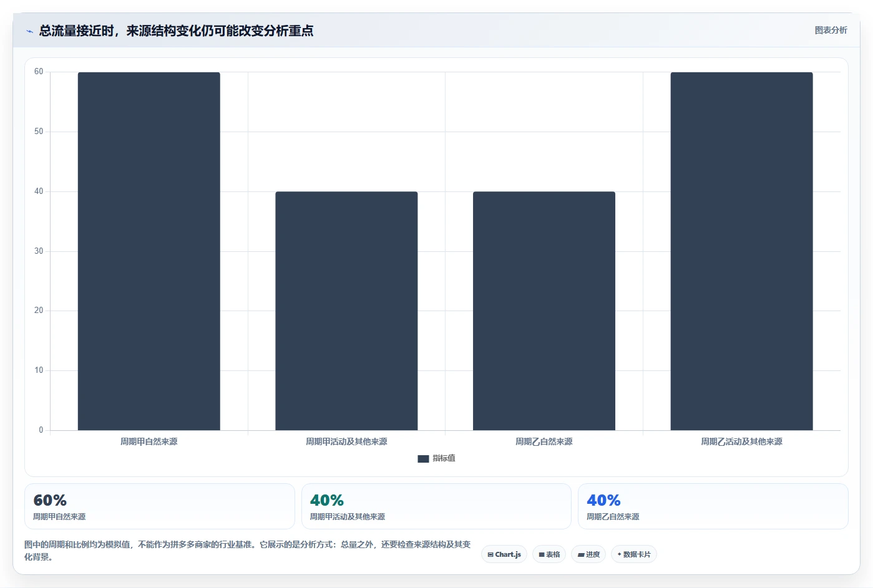The image size is (873, 588).
Task: Click the 周期甲活动及其他来源 bar in chart
Action: pyautogui.click(x=346, y=311)
